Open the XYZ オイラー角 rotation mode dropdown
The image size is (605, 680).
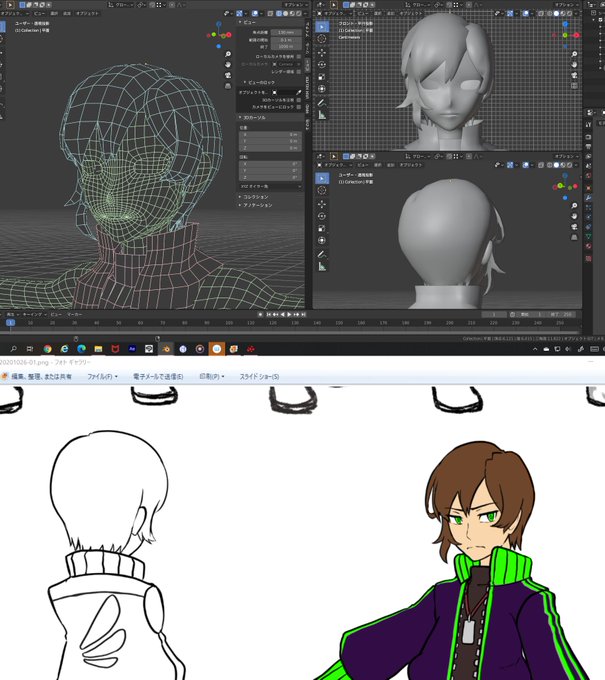[x=271, y=186]
